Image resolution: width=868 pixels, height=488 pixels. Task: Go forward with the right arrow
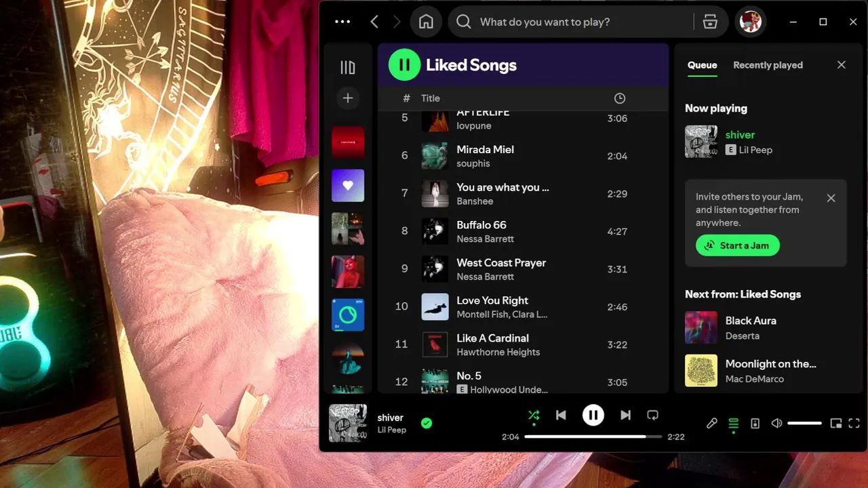pos(397,22)
